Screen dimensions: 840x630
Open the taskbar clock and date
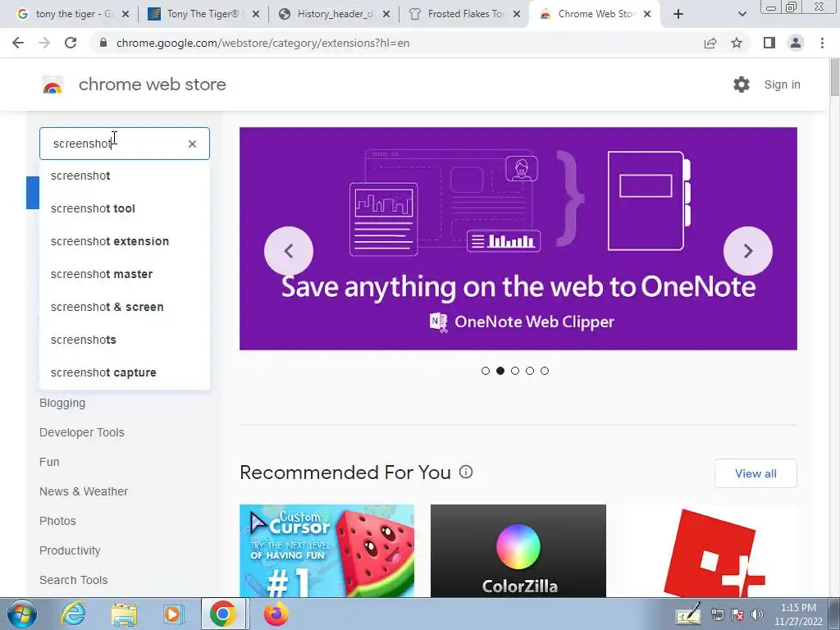(798, 614)
